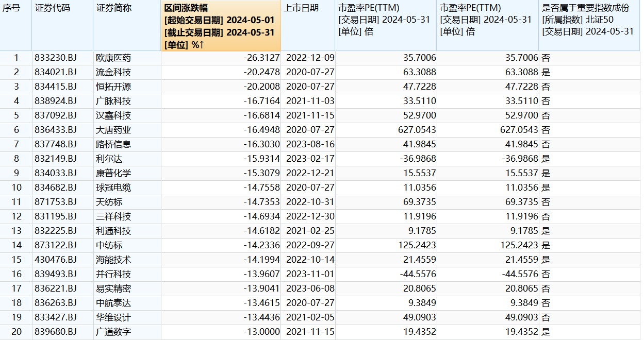Viewport: 644px width, 340px height.
Task: Click the 否 index cell in 欧康医药 row
Action: click(546, 58)
